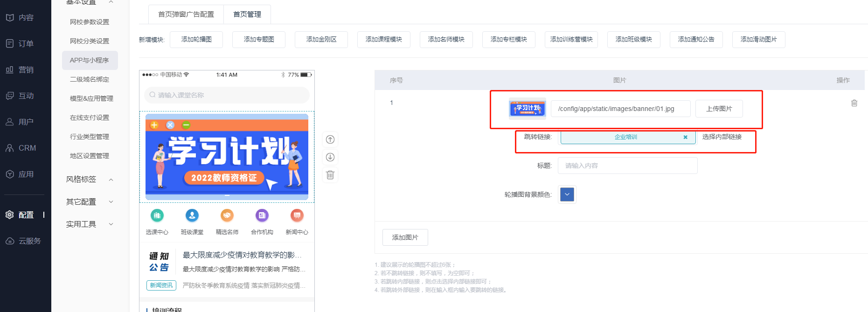Tap the 班级课堂 icon in phone preview
This screenshot has width=868, height=312.
pos(192,215)
